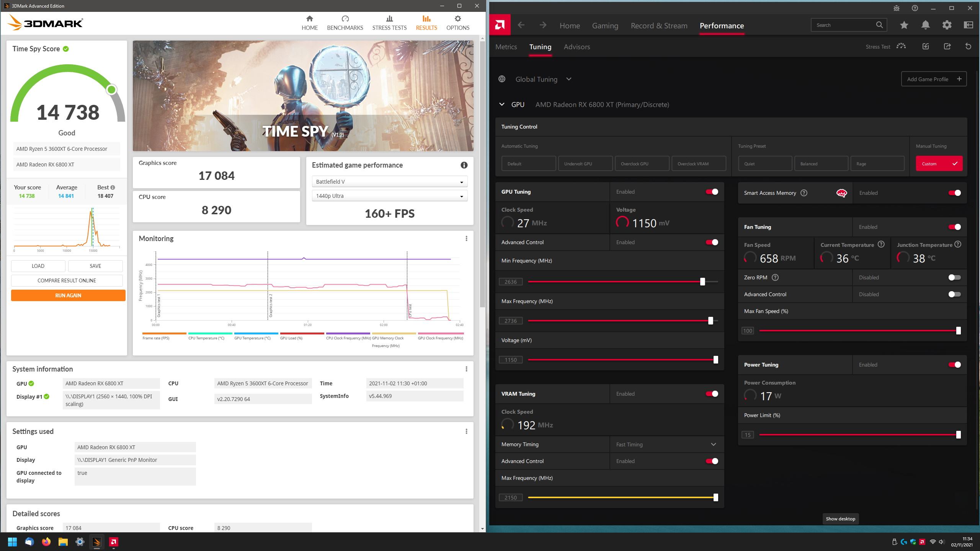Open 3DMark STRESS TESTS tab

click(389, 23)
